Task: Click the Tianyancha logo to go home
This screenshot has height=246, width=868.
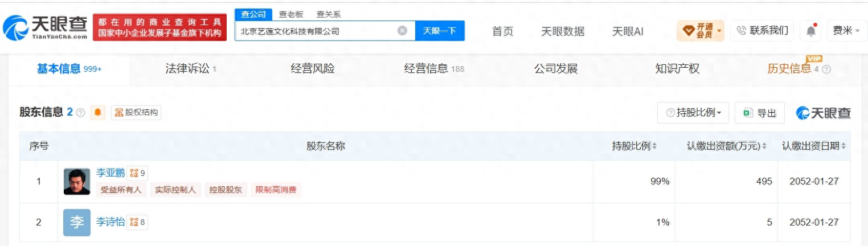Action: [x=45, y=27]
